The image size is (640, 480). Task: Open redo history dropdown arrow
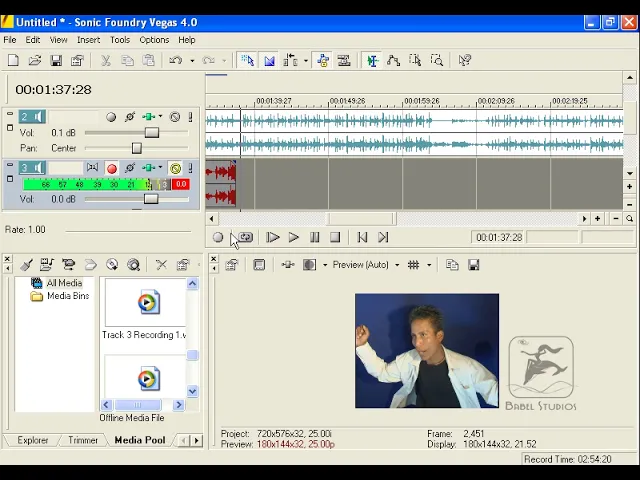point(224,61)
